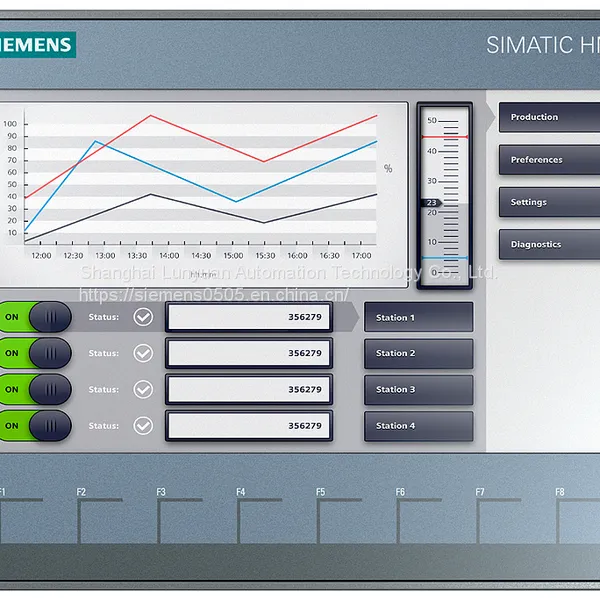Click the Status label in Station 4 row
The width and height of the screenshot is (600, 600).
tap(104, 426)
